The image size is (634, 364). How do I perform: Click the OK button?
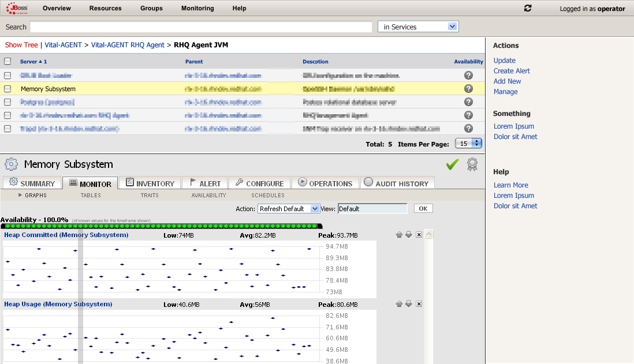(x=423, y=208)
